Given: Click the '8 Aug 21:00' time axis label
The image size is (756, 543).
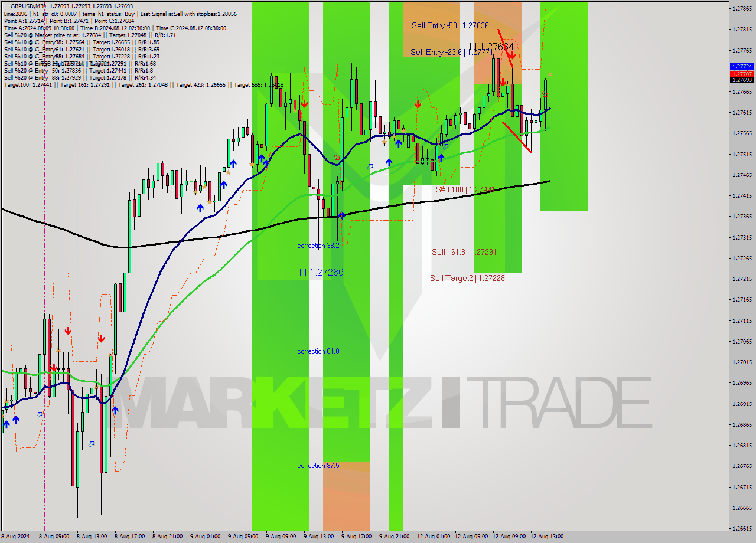Looking at the screenshot, I should click(168, 537).
